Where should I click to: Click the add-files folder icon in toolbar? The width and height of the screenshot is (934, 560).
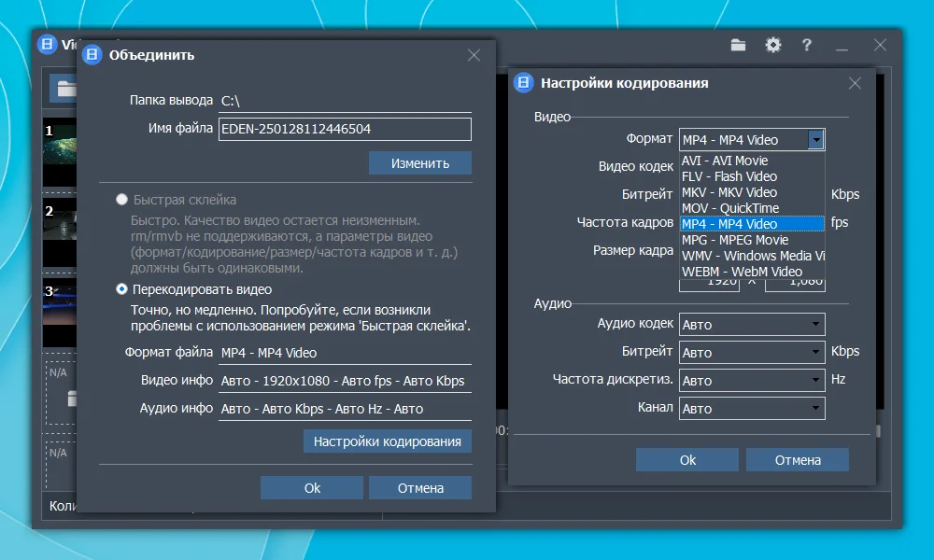tap(65, 89)
